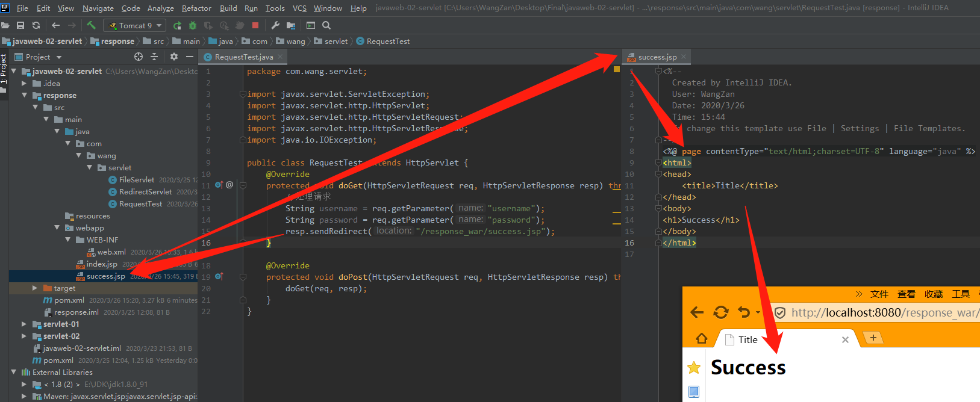
Task: Expand the target folder
Action: tap(36, 288)
